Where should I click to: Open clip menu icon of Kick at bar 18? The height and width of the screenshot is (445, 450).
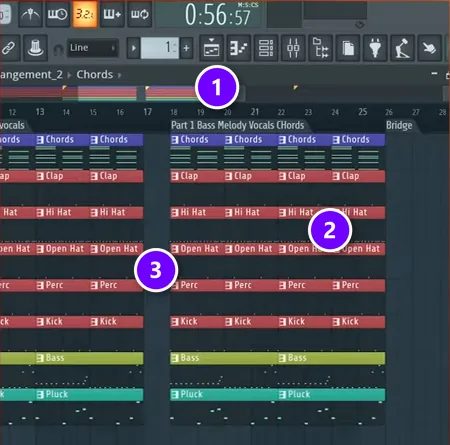(x=175, y=322)
